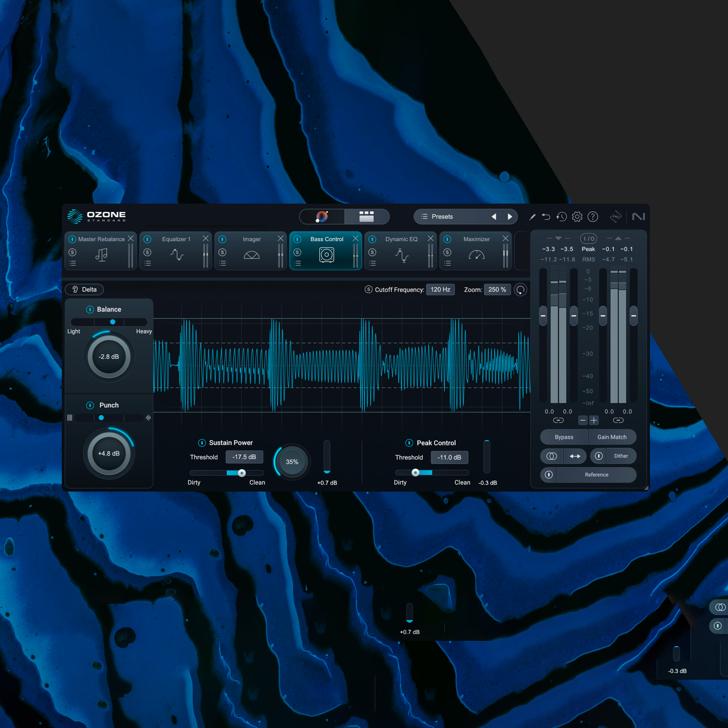Screen dimensions: 728x728
Task: Open the Master Assistant orb view
Action: click(322, 217)
